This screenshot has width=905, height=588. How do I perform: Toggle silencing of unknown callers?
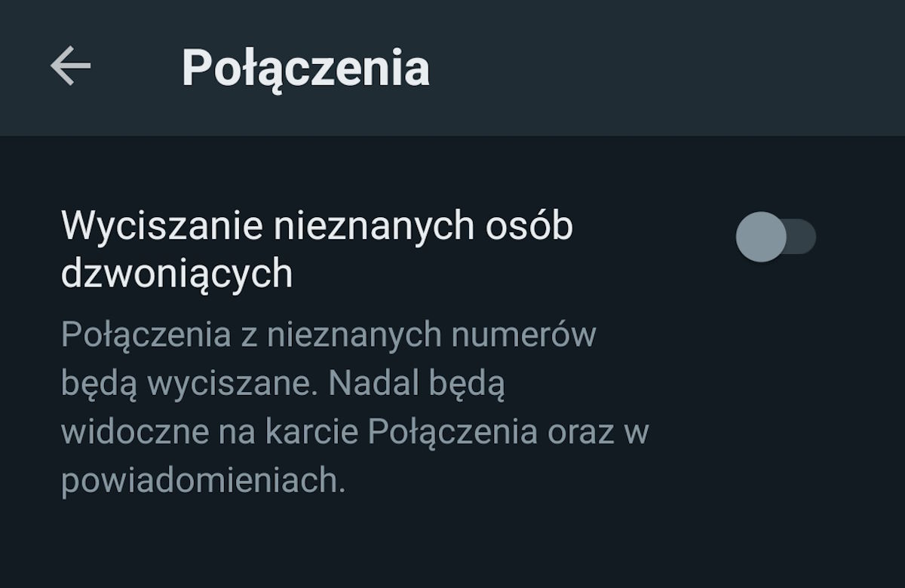[775, 237]
